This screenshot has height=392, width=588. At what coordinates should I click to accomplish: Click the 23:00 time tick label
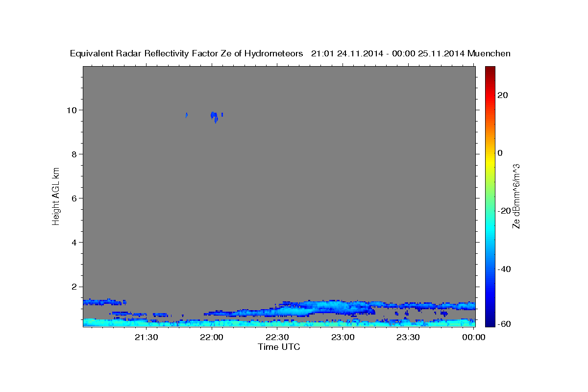tap(343, 337)
